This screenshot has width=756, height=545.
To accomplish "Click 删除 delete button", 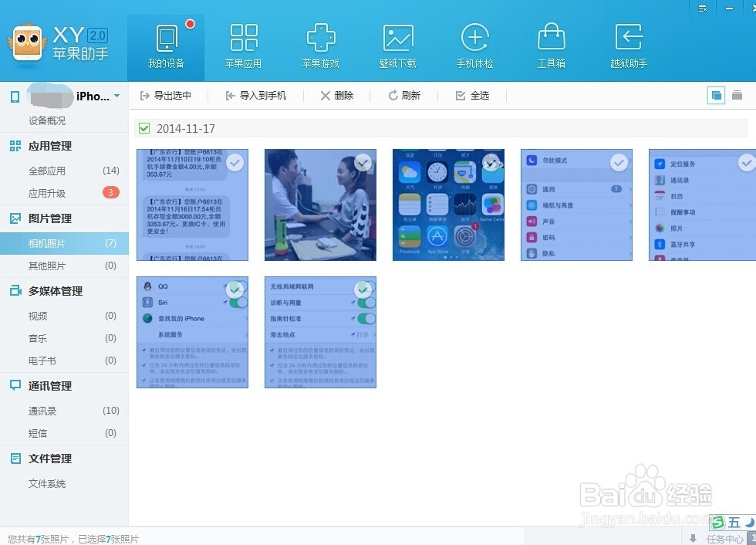I will (337, 96).
